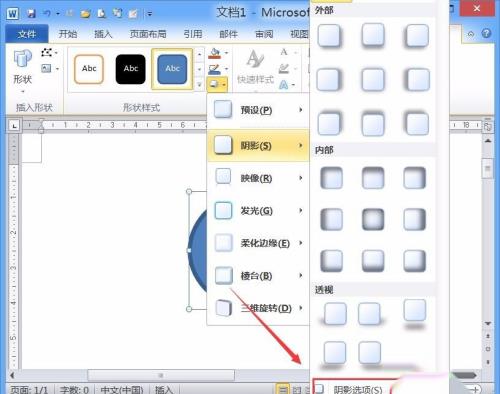Choose the first outer shadow thumbnail
Image resolution: width=500 pixels, height=394 pixels.
coord(329,36)
